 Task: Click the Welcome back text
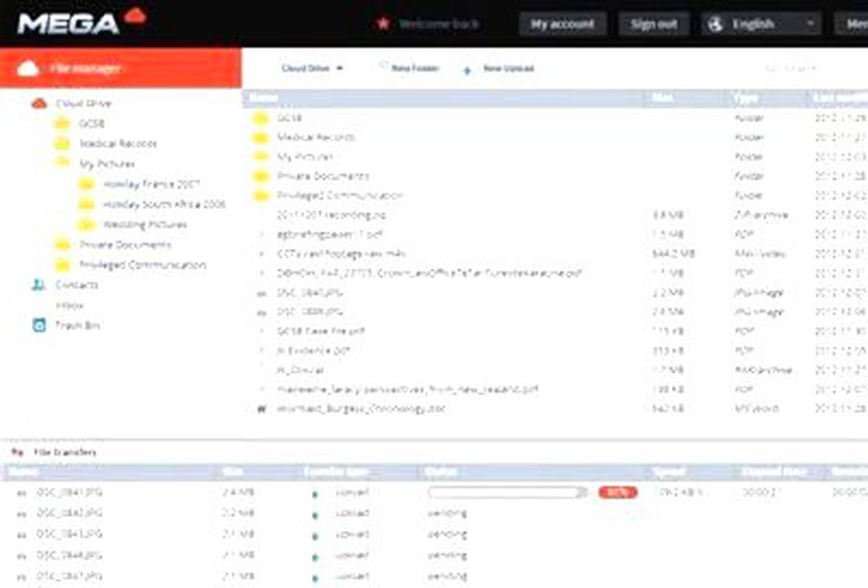click(438, 24)
